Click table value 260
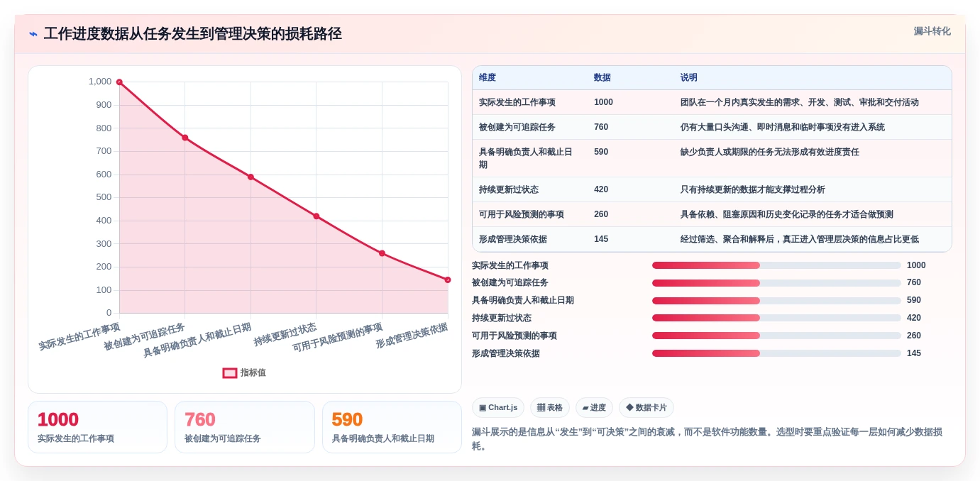980x481 pixels. [601, 214]
